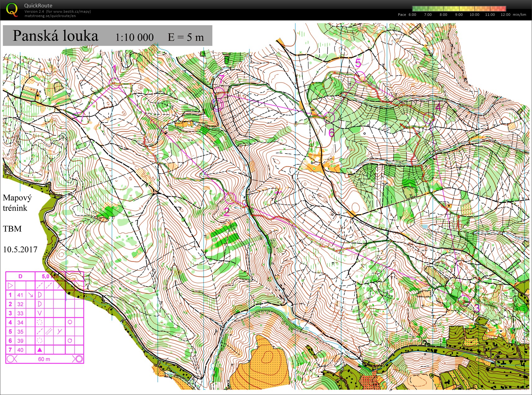The width and height of the screenshot is (532, 395).
Task: Click control circle 6 on the map
Action: (330, 117)
